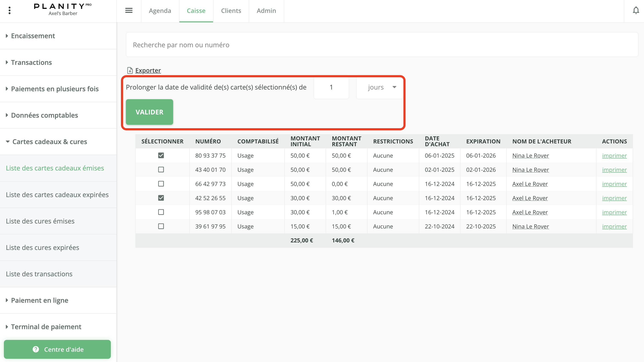Image resolution: width=644 pixels, height=362 pixels.
Task: Click the help question-mark icon
Action: click(x=36, y=349)
